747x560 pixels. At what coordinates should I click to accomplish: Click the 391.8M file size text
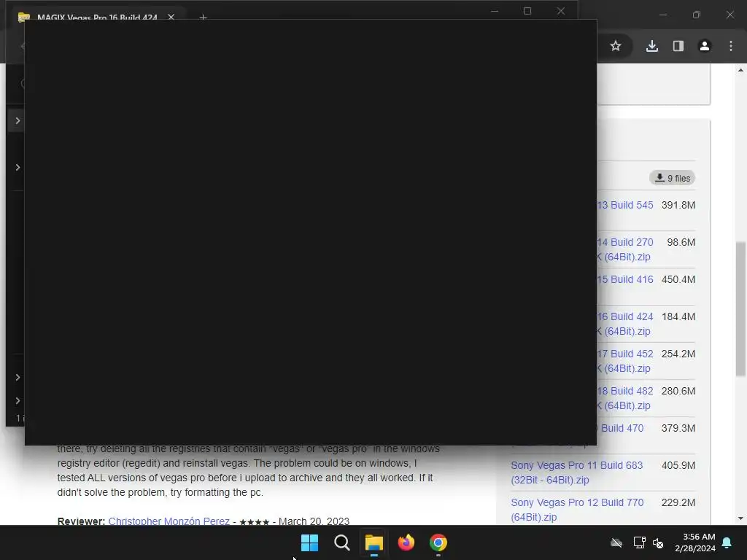(678, 205)
